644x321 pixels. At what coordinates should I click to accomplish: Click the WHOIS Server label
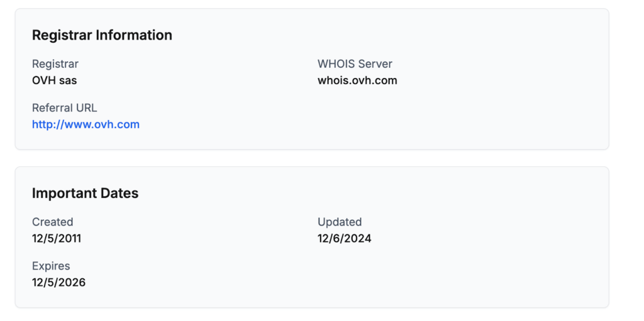pyautogui.click(x=355, y=64)
